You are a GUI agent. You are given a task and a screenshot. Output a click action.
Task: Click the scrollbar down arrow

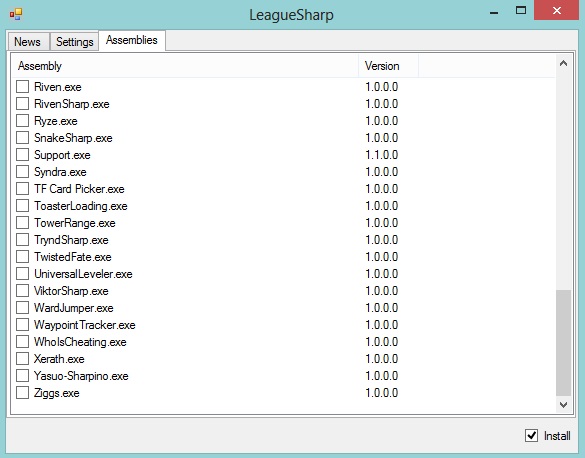[x=563, y=404]
